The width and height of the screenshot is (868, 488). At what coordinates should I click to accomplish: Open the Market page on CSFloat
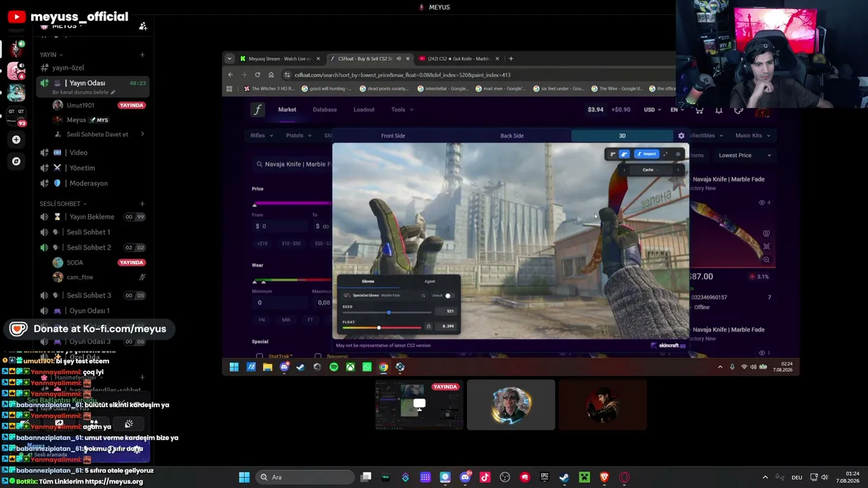(287, 110)
